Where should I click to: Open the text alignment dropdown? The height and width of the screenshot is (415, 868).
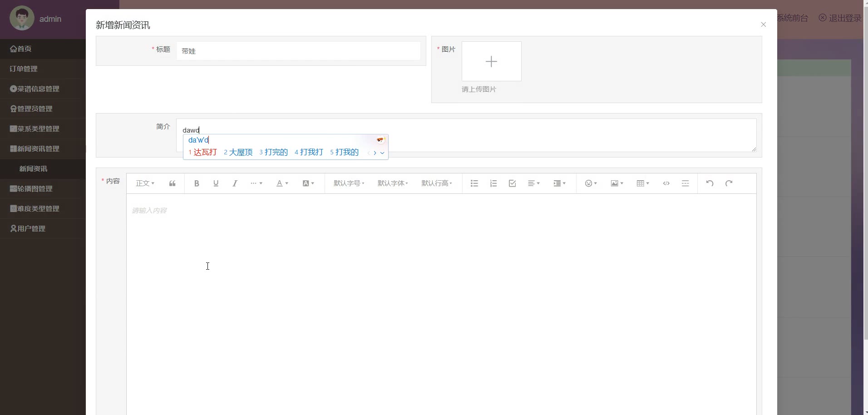click(534, 183)
